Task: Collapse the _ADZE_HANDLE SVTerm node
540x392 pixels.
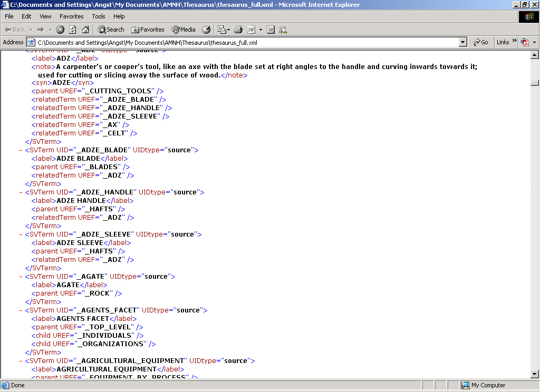Action: (x=21, y=192)
